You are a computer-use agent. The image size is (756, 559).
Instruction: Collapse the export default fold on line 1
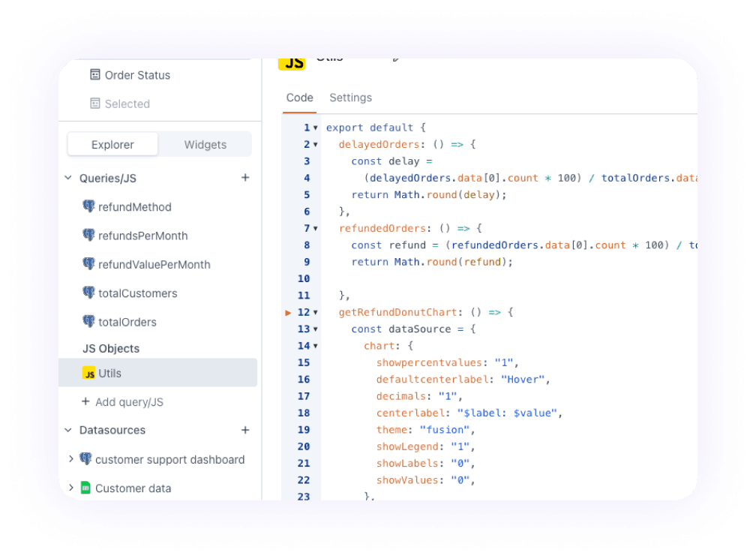click(313, 127)
